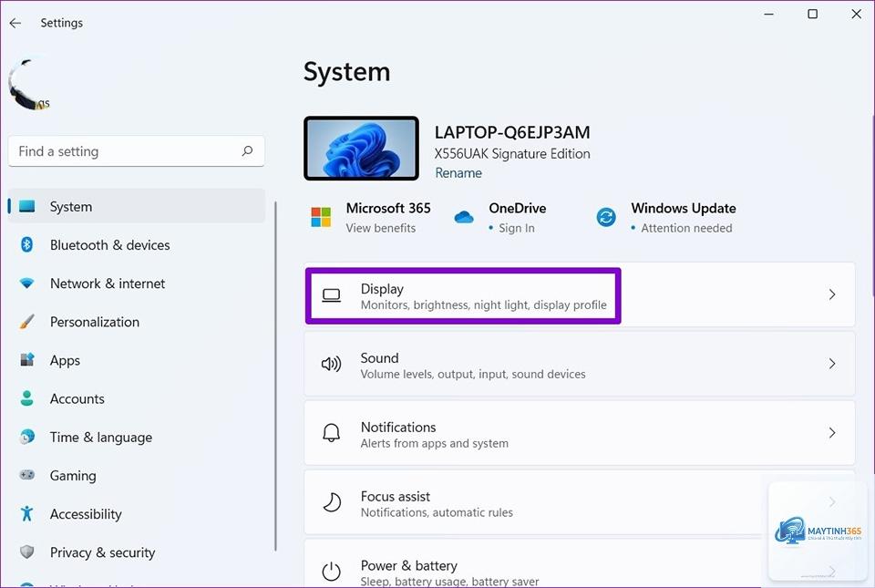
Task: Click the Time & language globe icon
Action: pos(26,437)
